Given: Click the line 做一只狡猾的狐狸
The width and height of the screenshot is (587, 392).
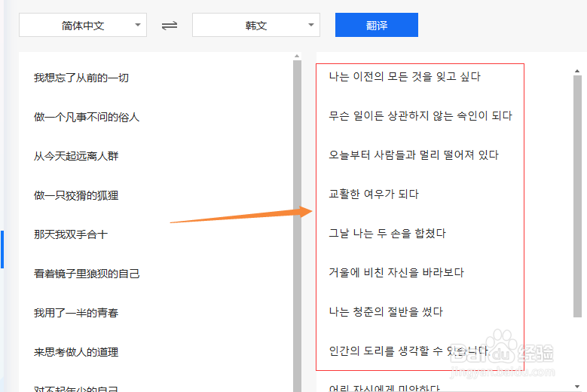Looking at the screenshot, I should click(x=76, y=195).
